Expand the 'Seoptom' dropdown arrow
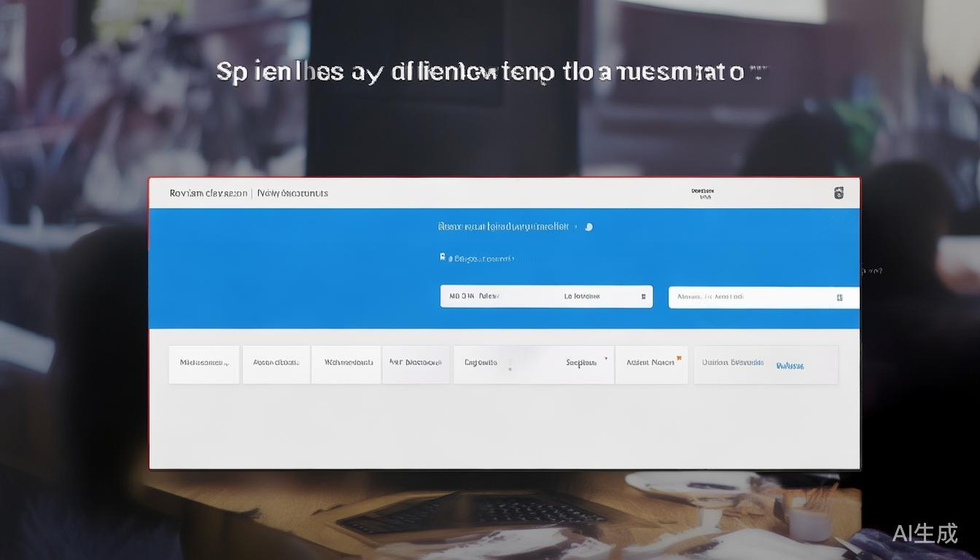Screen dimensions: 980x560 point(604,360)
